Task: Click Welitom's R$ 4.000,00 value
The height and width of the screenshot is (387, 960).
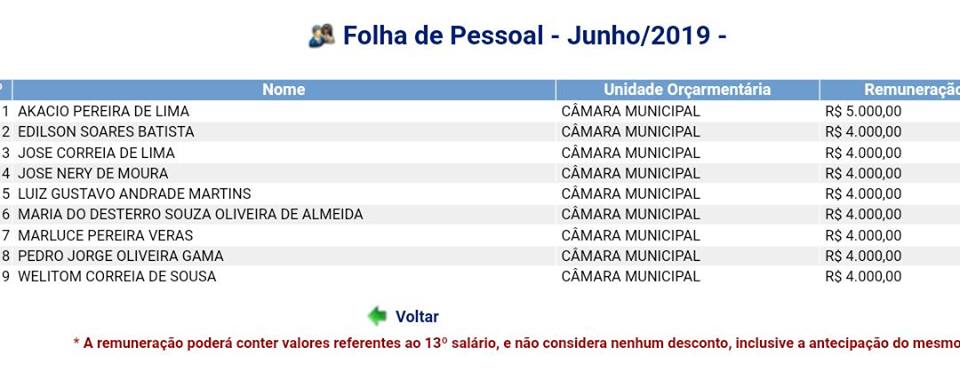Action: point(863,276)
